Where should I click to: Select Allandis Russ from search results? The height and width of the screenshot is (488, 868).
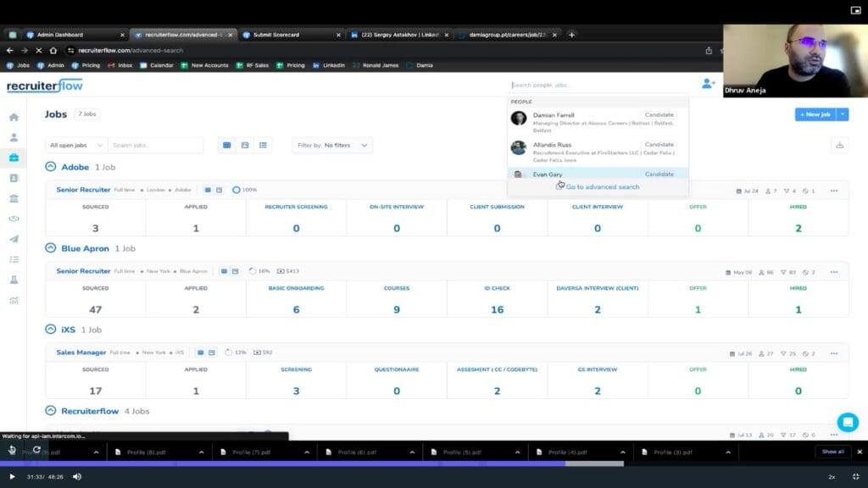point(598,152)
